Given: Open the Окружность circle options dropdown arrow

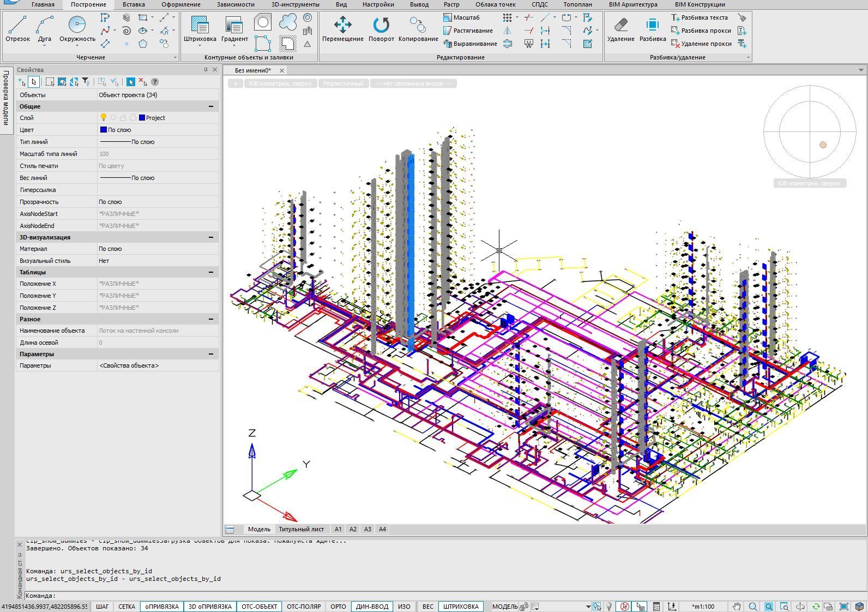Looking at the screenshot, I should [77, 46].
